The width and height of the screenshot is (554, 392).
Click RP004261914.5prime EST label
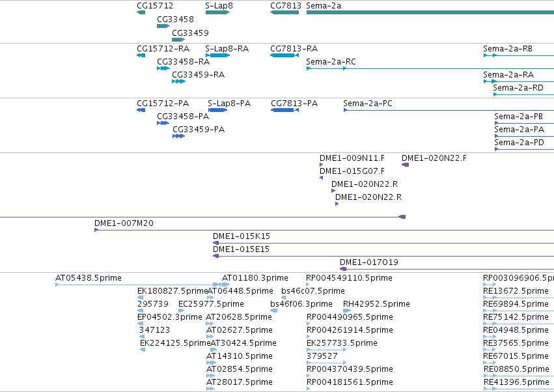(x=350, y=330)
